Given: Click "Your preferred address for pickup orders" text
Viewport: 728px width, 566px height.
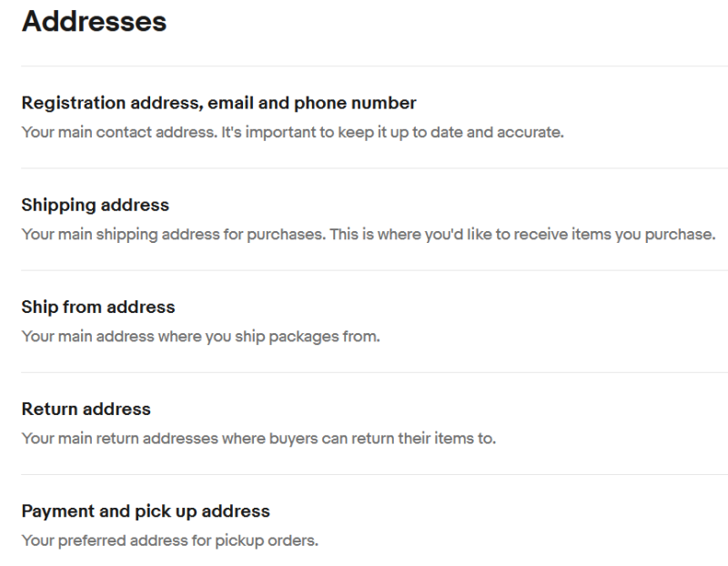Looking at the screenshot, I should tap(169, 541).
